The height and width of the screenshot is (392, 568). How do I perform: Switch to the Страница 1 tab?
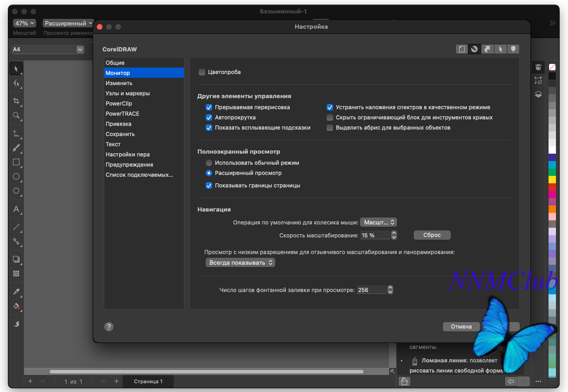pyautogui.click(x=148, y=381)
